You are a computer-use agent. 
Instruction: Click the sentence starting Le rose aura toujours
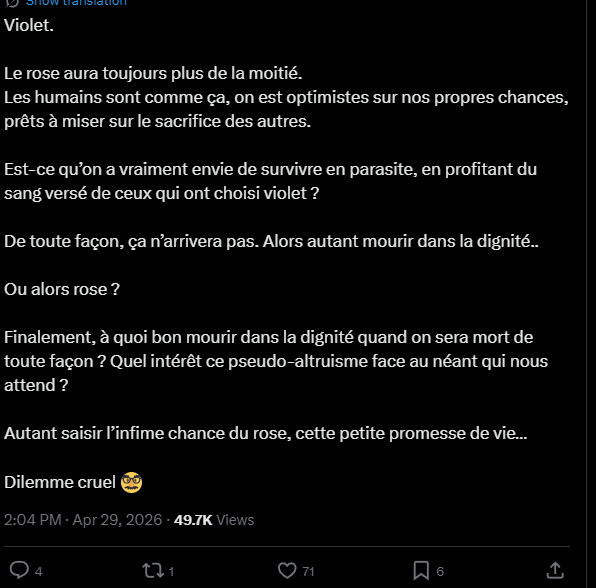[153, 73]
